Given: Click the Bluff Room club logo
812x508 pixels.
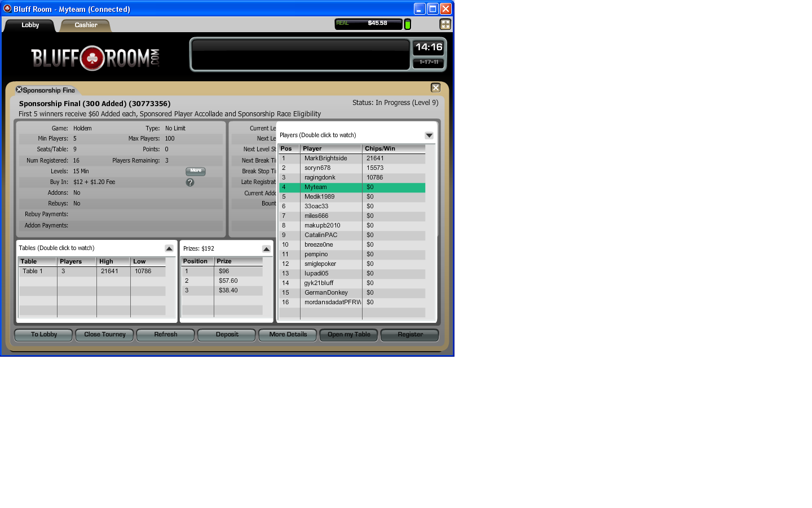Looking at the screenshot, I should pos(92,58).
